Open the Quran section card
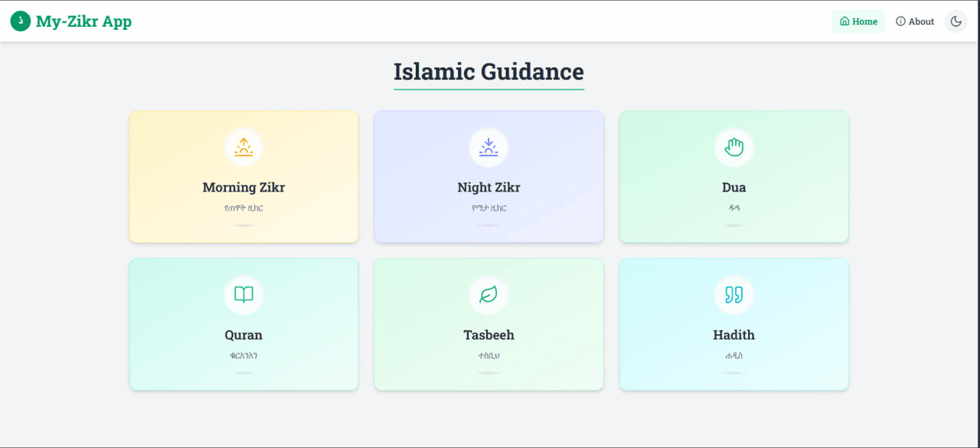 pyautogui.click(x=243, y=324)
